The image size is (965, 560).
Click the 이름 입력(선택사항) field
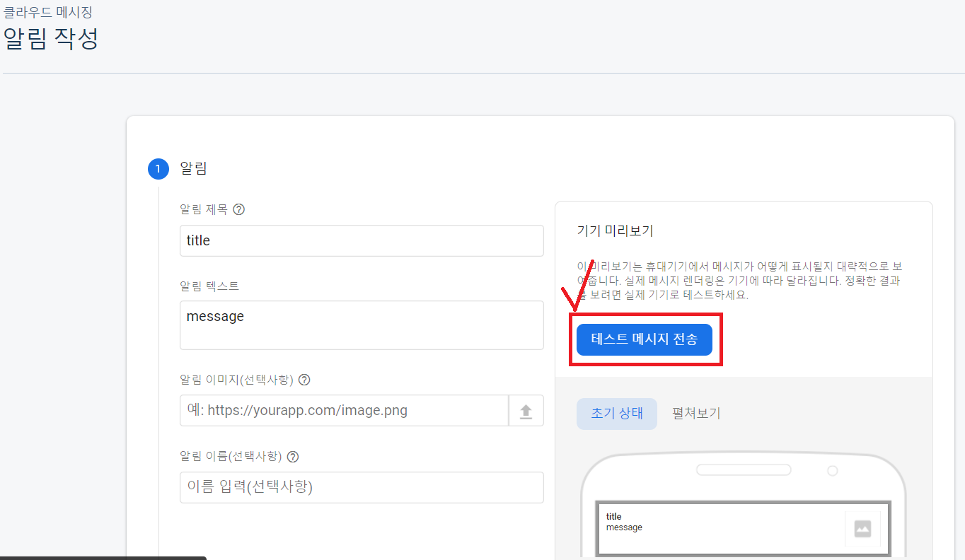click(362, 487)
